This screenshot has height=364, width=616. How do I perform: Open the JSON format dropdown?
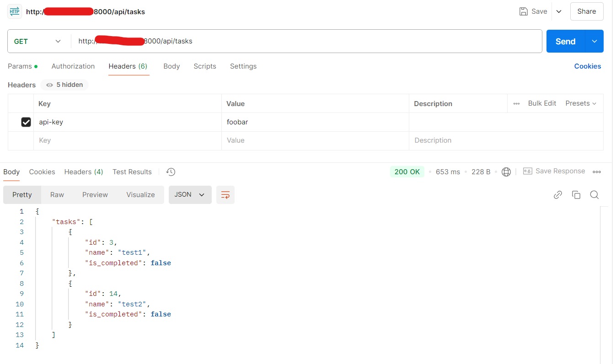[x=190, y=195]
